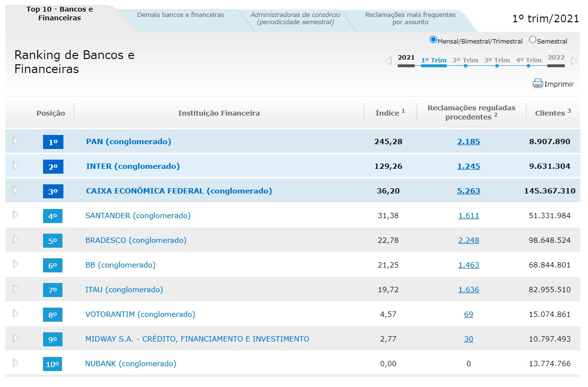This screenshot has height=387, width=588.
Task: Click the 5º position badge for Bradesco
Action: pos(53,240)
